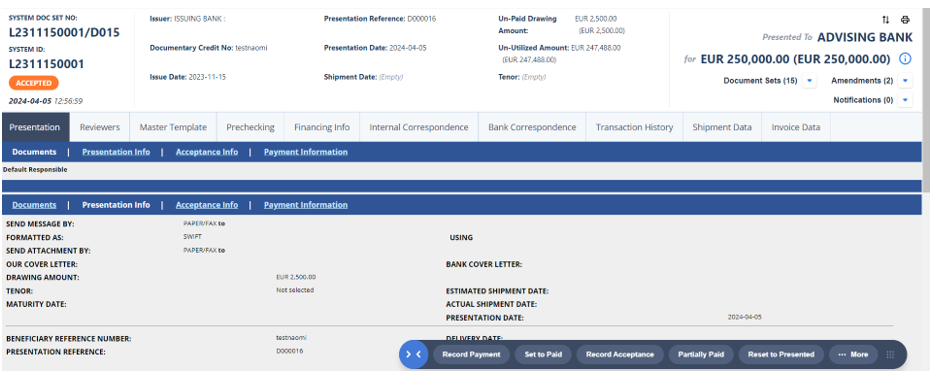Open the Prechecking tab
The image size is (935, 372).
[250, 127]
